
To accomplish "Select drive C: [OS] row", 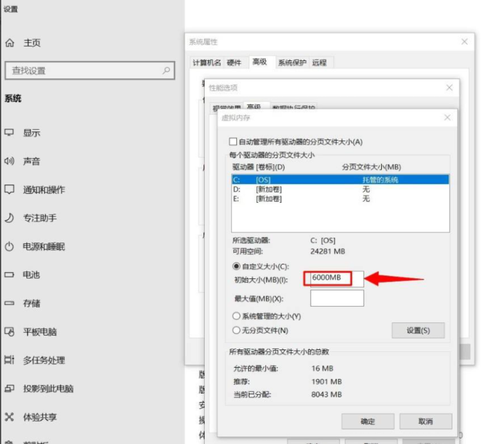I will pyautogui.click(x=340, y=179).
